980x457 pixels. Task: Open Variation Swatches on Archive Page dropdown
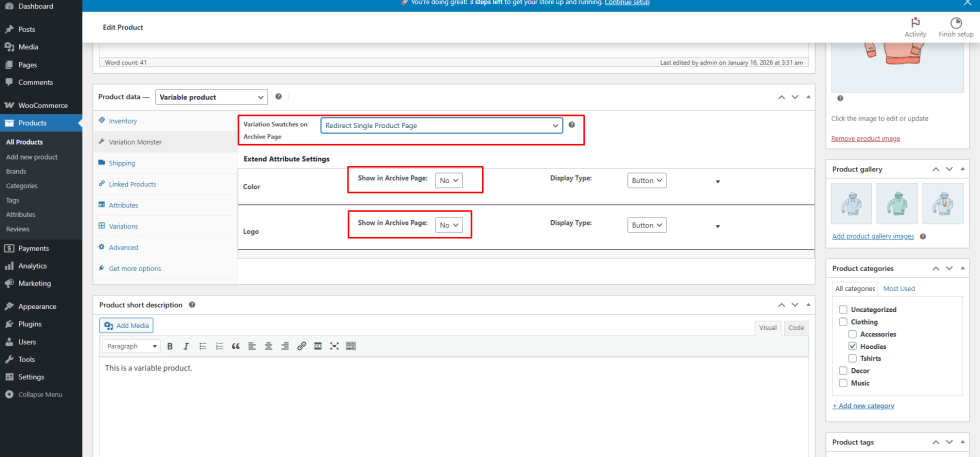click(442, 126)
